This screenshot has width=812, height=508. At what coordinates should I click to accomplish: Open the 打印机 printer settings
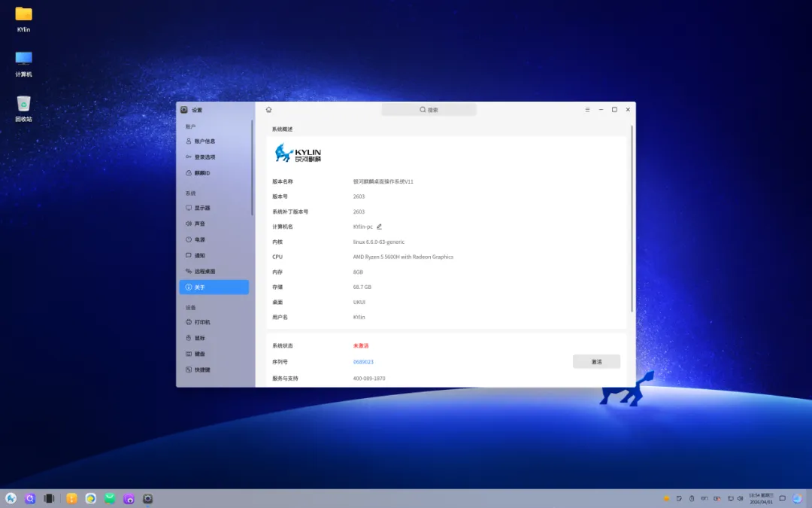click(214, 322)
